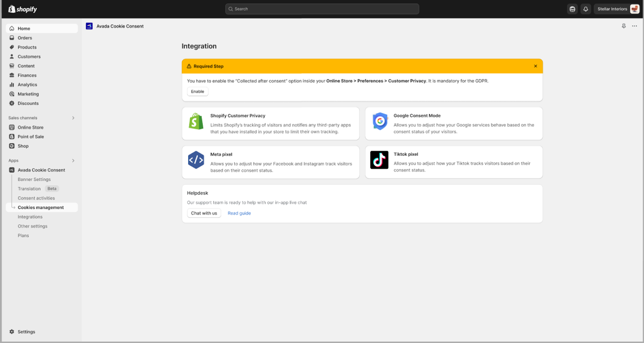Click the Marketing target icon
The image size is (644, 343).
click(12, 94)
